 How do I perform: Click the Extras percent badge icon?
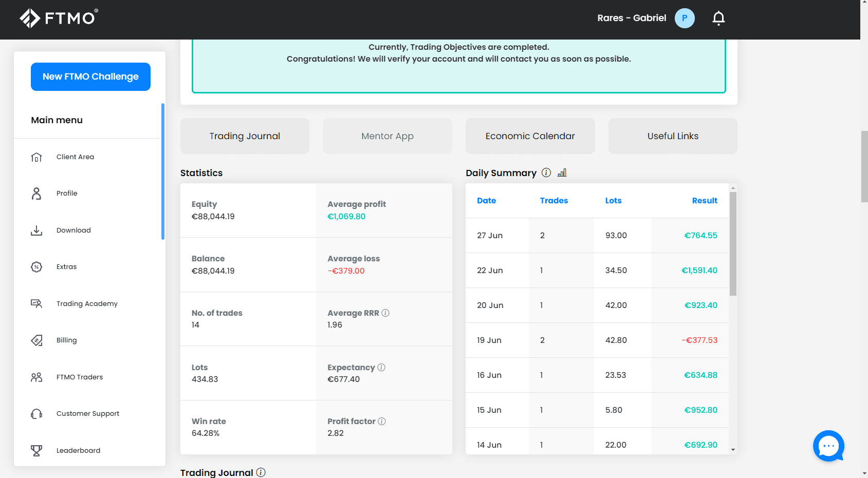[x=36, y=267]
